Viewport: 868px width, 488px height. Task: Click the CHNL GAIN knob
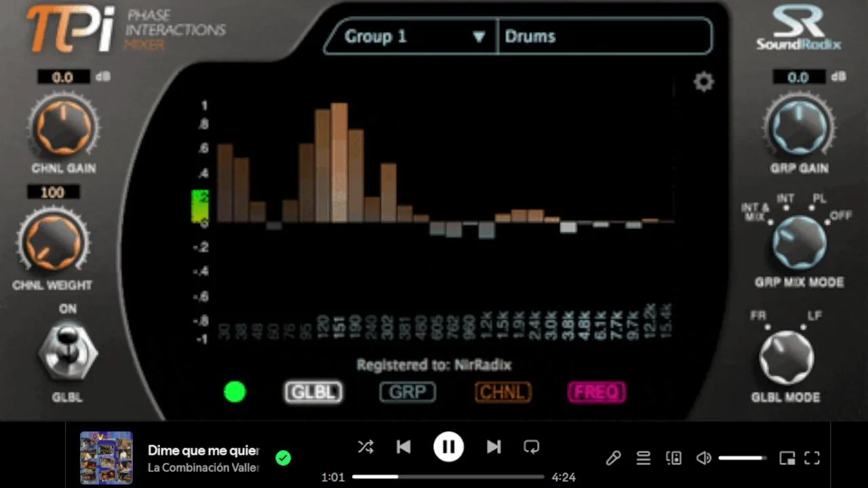point(63,127)
